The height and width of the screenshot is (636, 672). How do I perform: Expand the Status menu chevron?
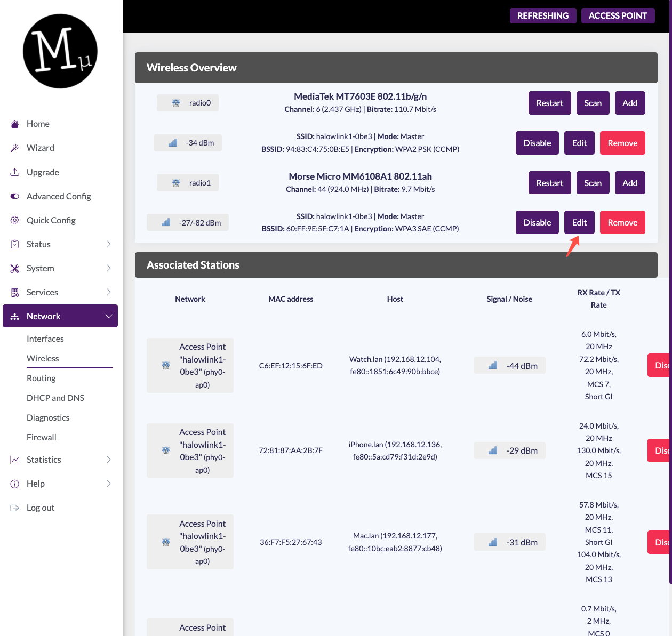tap(109, 244)
